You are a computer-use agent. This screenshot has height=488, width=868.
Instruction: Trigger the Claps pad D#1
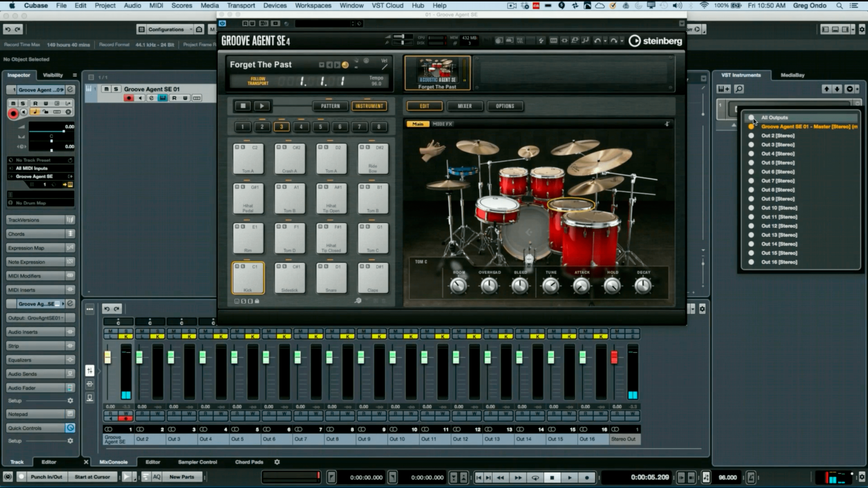pyautogui.click(x=373, y=278)
